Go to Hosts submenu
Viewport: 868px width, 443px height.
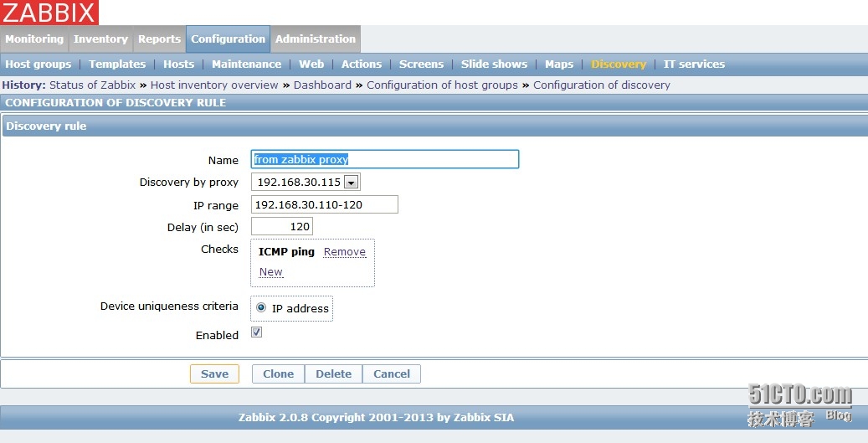(179, 64)
